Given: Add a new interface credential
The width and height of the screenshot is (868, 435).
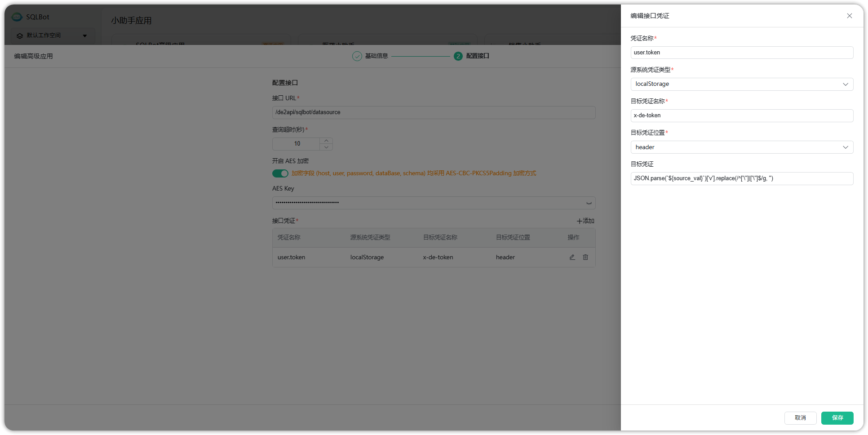Looking at the screenshot, I should (x=585, y=221).
